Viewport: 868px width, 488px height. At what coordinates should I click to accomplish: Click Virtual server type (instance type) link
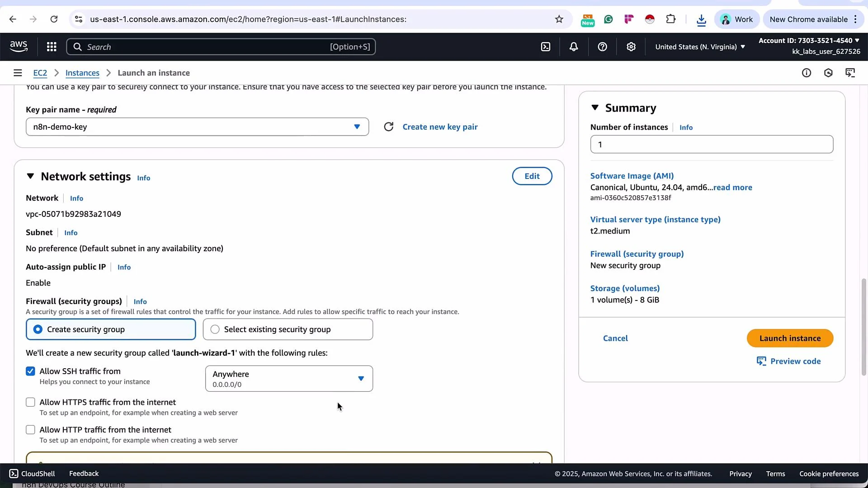pyautogui.click(x=656, y=220)
